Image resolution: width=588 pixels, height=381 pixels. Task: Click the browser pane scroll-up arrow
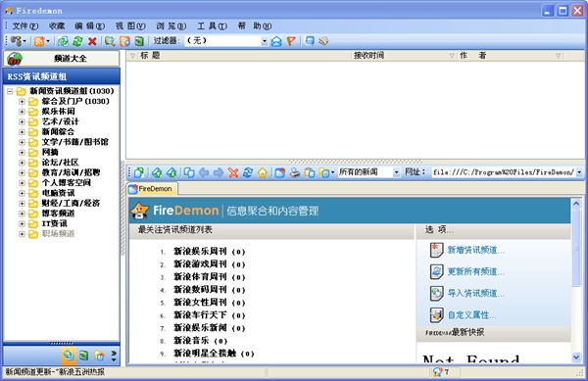pos(576,204)
